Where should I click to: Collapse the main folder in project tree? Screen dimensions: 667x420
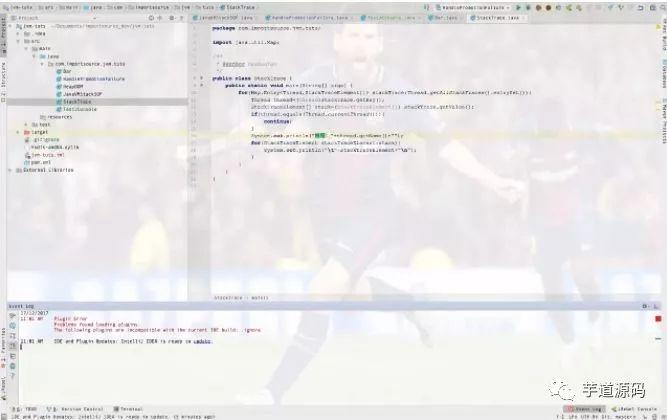tap(28, 50)
